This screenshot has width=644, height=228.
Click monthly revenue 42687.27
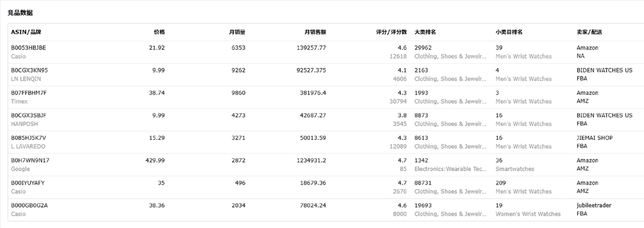pos(313,115)
